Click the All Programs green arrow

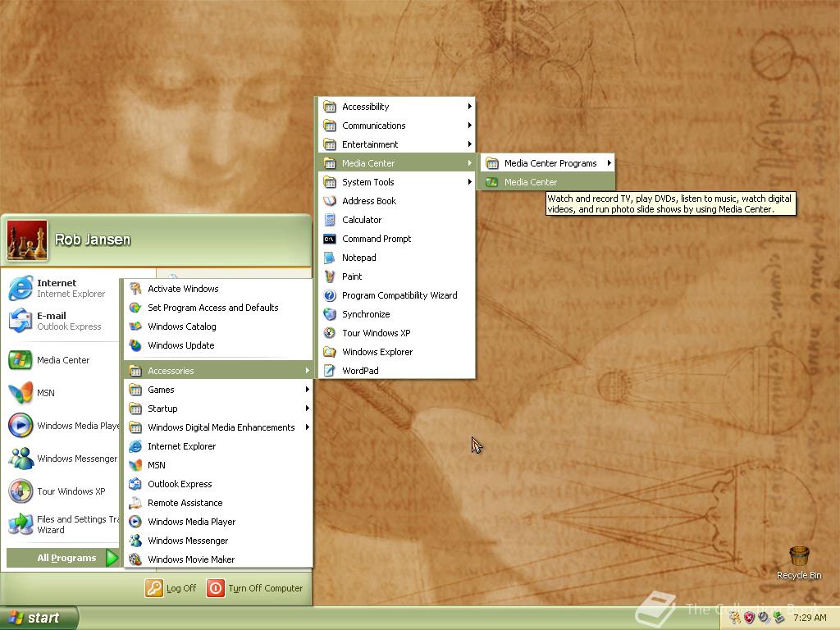[x=112, y=558]
